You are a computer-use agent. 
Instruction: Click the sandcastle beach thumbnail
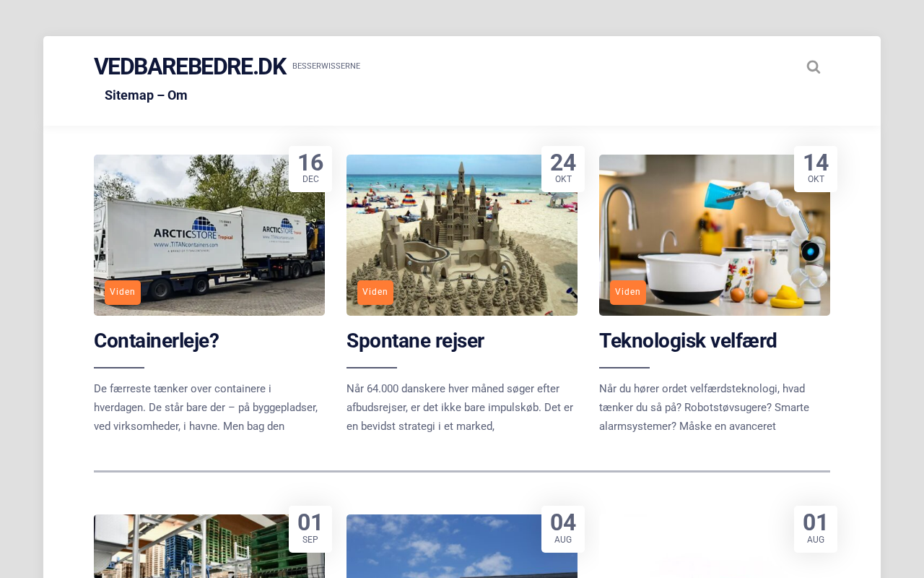tap(462, 235)
